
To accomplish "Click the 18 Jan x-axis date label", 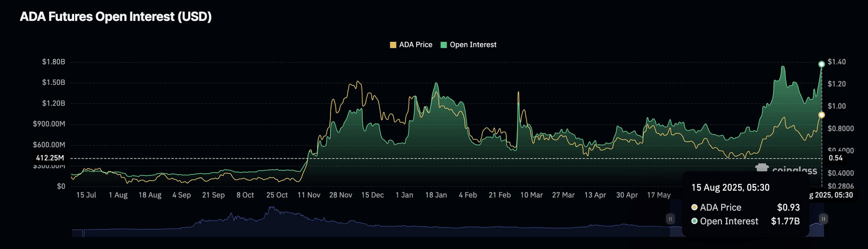I will (x=436, y=195).
